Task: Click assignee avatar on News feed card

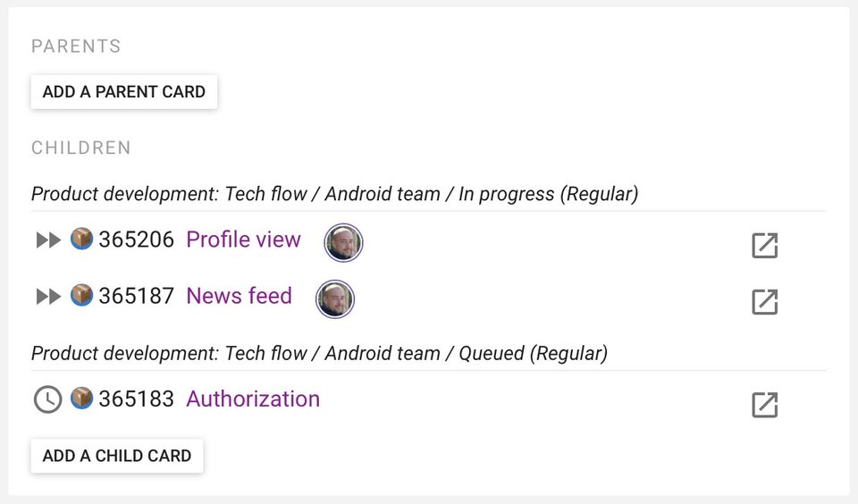Action: pos(335,299)
